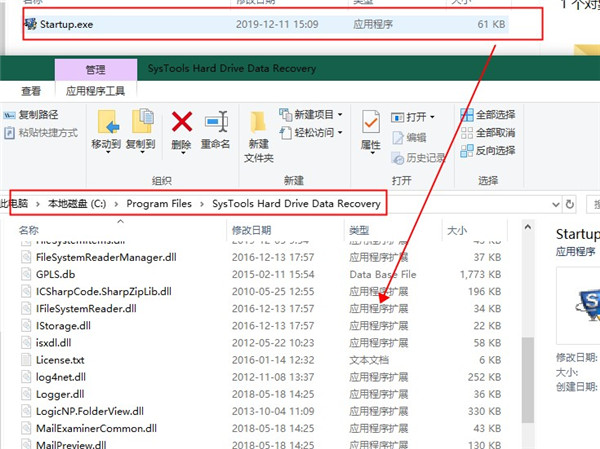Click the 历史记录 button

pyautogui.click(x=418, y=158)
